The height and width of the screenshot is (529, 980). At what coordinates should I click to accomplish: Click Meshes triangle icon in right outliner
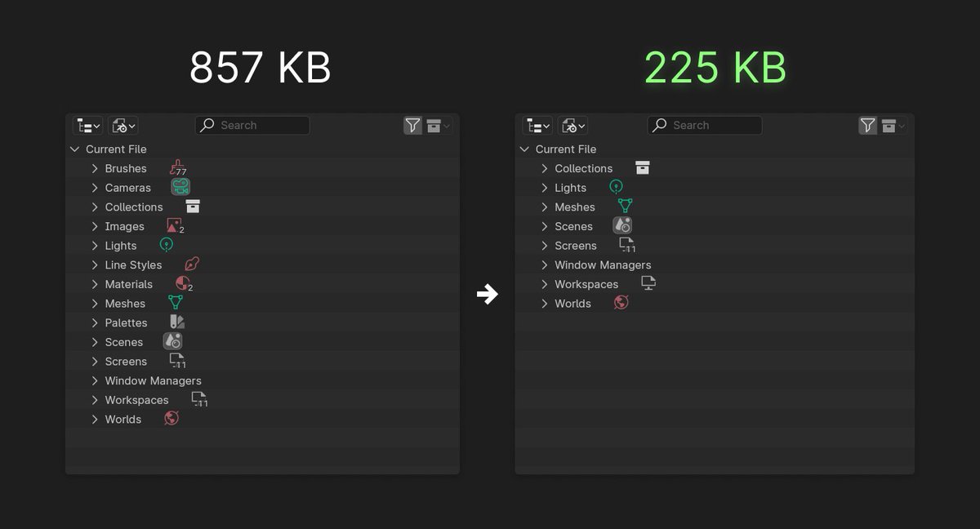(x=626, y=207)
